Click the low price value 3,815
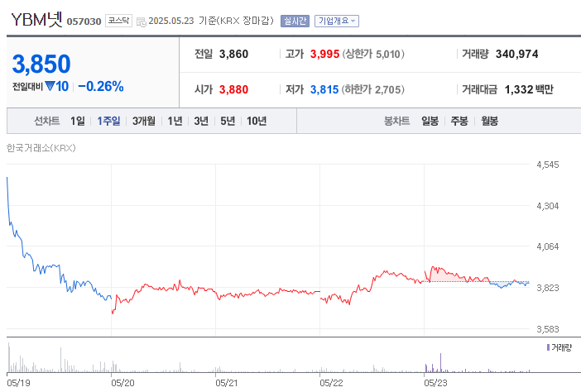581x392 pixels. click(x=324, y=89)
